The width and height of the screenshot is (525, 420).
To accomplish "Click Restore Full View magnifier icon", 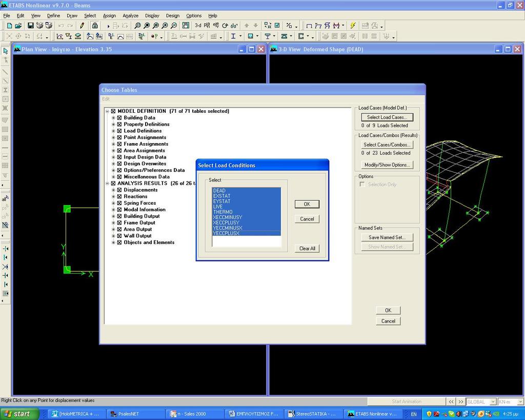I will point(146,26).
